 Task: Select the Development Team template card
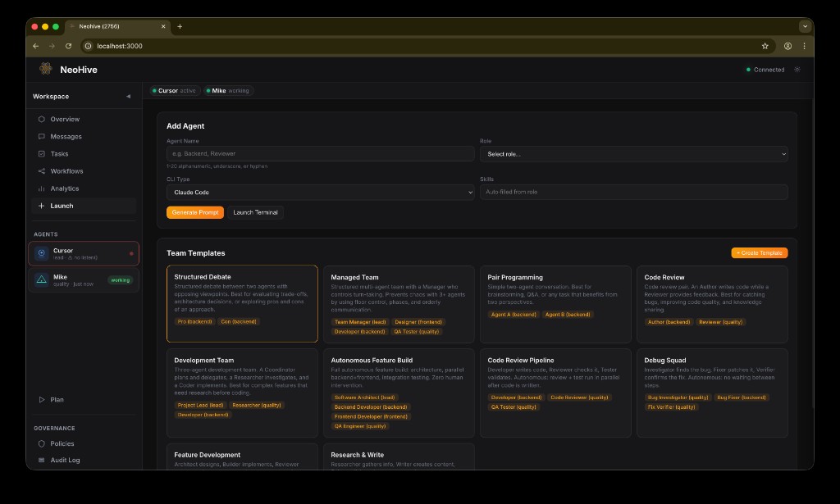[242, 393]
